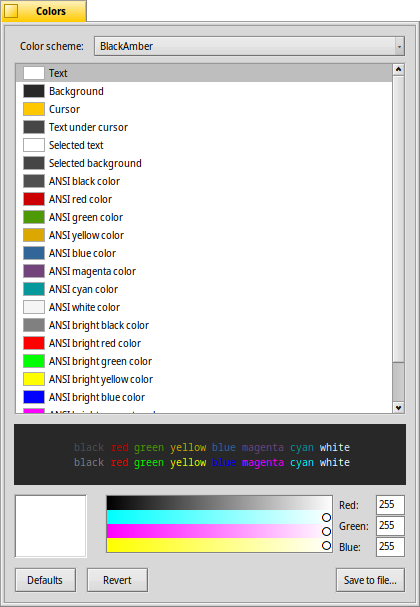Pick the ANSI green color swatch
The image size is (420, 607).
click(x=34, y=217)
